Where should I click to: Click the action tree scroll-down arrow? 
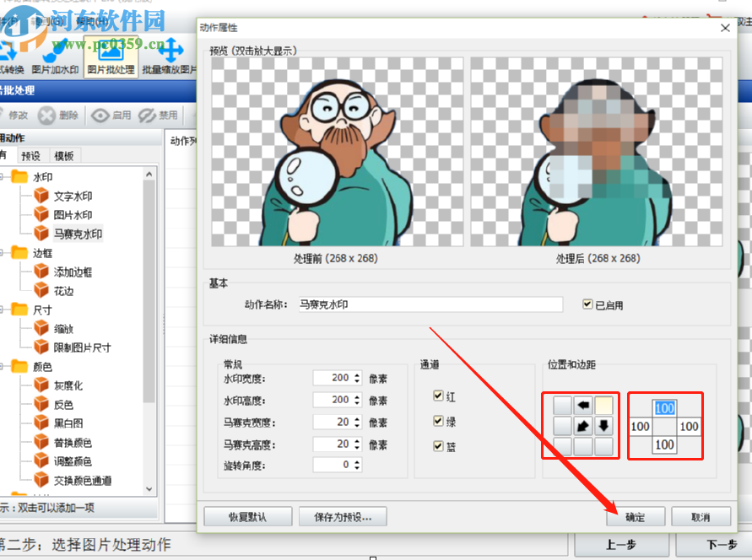pos(149,489)
